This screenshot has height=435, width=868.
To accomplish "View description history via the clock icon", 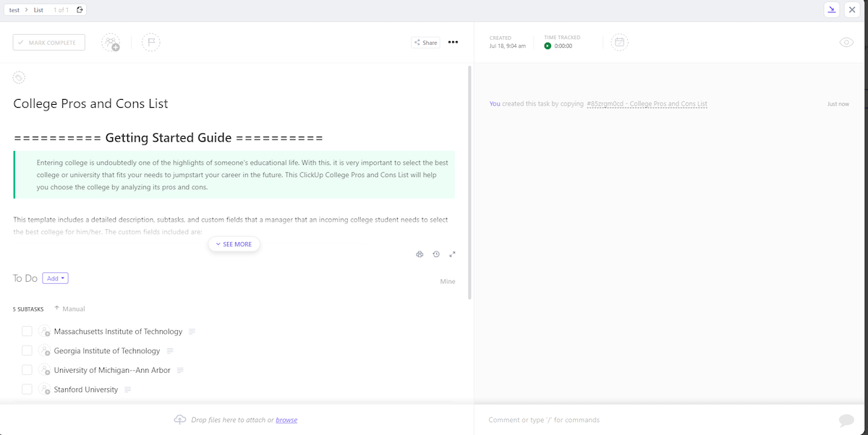I will [436, 254].
